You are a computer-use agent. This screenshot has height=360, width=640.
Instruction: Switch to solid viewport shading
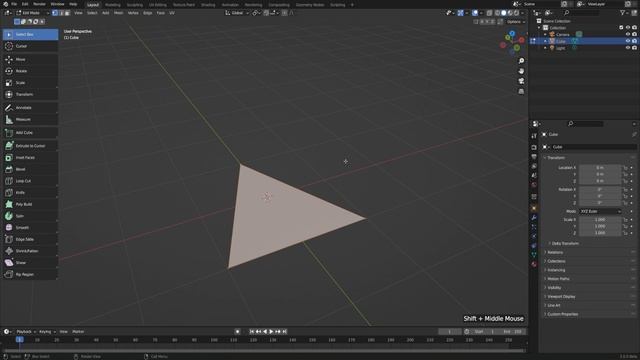click(503, 13)
